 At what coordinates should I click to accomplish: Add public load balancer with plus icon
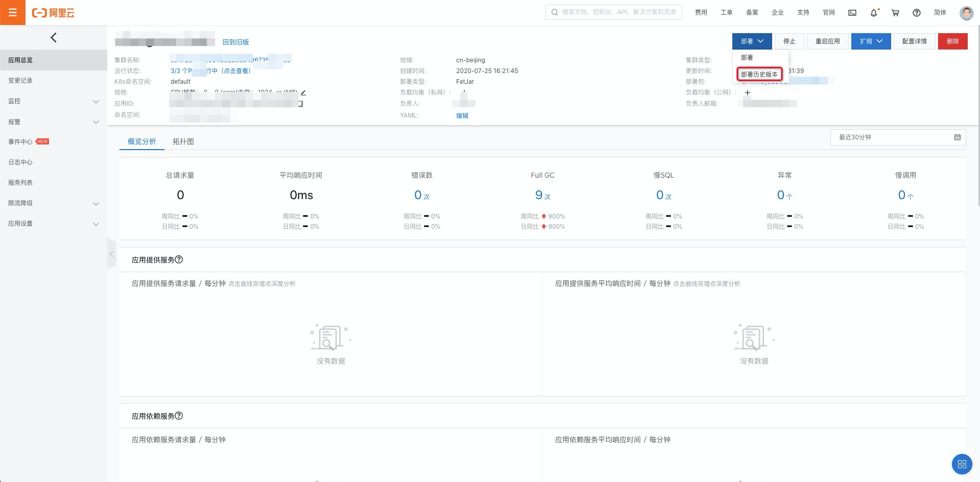click(748, 92)
